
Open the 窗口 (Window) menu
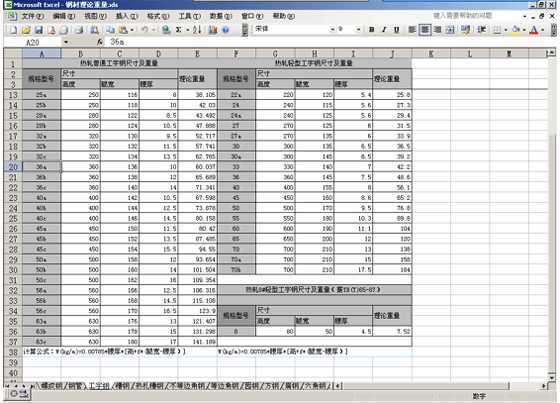252,16
